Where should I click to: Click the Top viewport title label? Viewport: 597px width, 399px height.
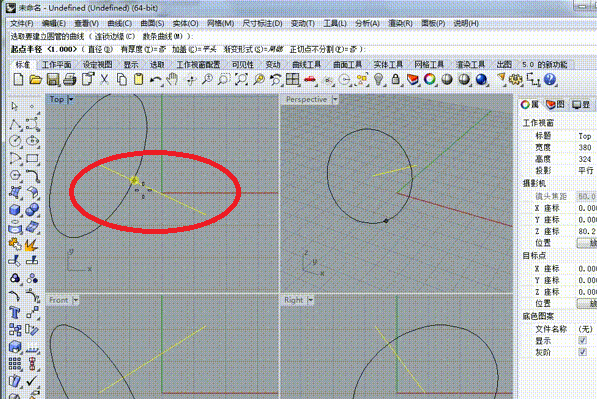tap(57, 99)
